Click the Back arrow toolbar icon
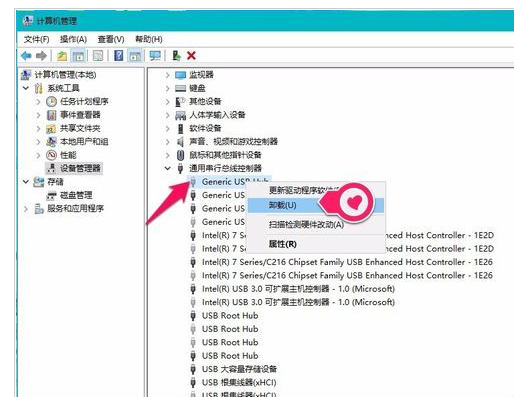 point(26,56)
